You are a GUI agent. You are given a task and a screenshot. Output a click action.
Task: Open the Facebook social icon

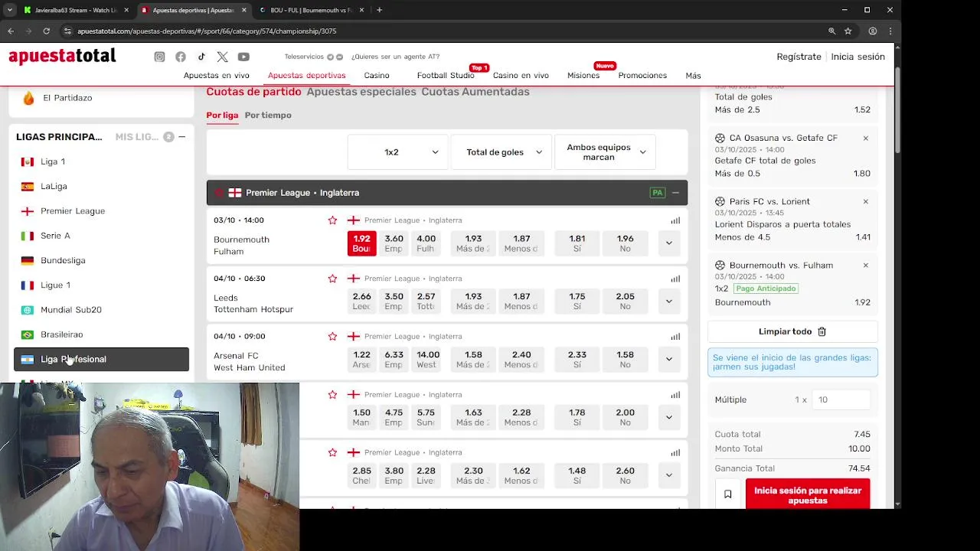click(x=181, y=57)
